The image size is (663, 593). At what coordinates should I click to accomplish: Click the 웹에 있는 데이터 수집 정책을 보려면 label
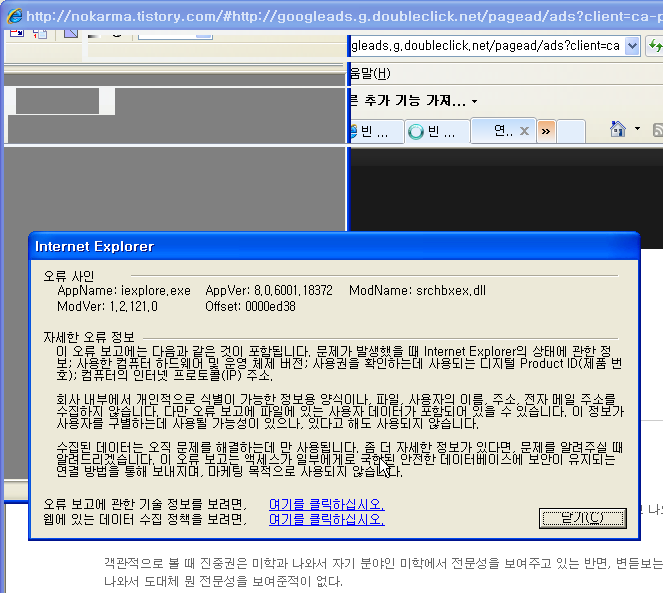145,519
